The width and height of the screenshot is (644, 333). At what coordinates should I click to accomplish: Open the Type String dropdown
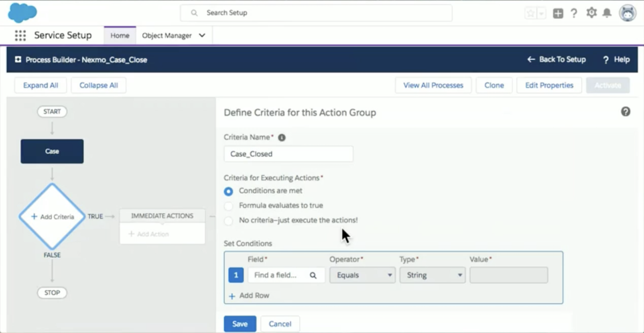click(432, 275)
